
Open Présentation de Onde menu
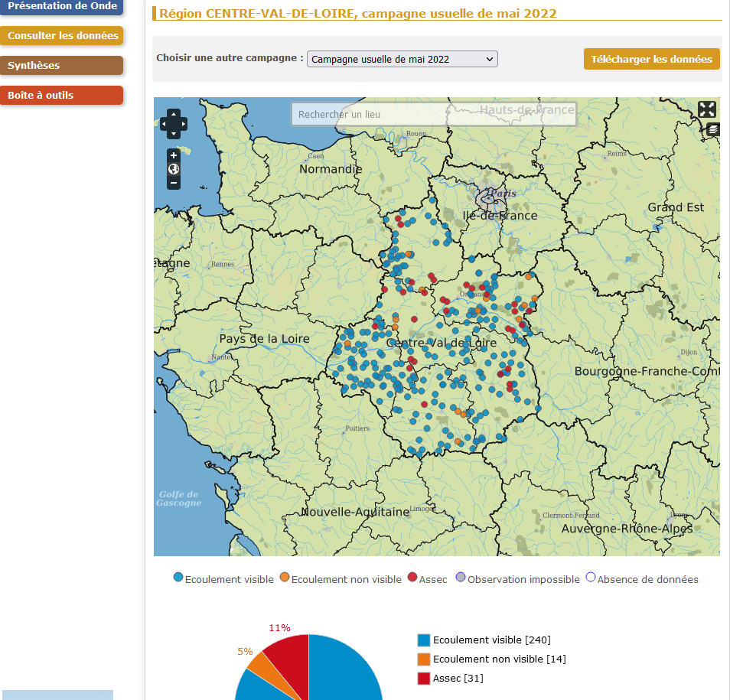(61, 6)
